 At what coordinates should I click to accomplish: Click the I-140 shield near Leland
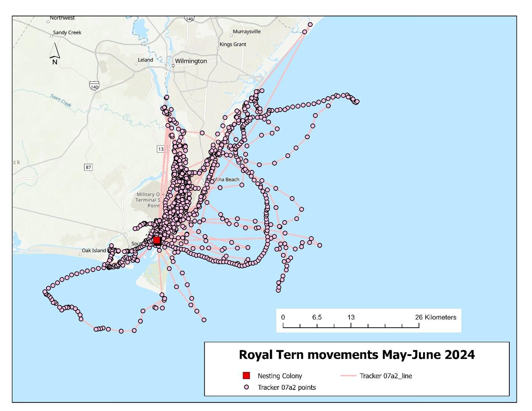click(x=94, y=86)
